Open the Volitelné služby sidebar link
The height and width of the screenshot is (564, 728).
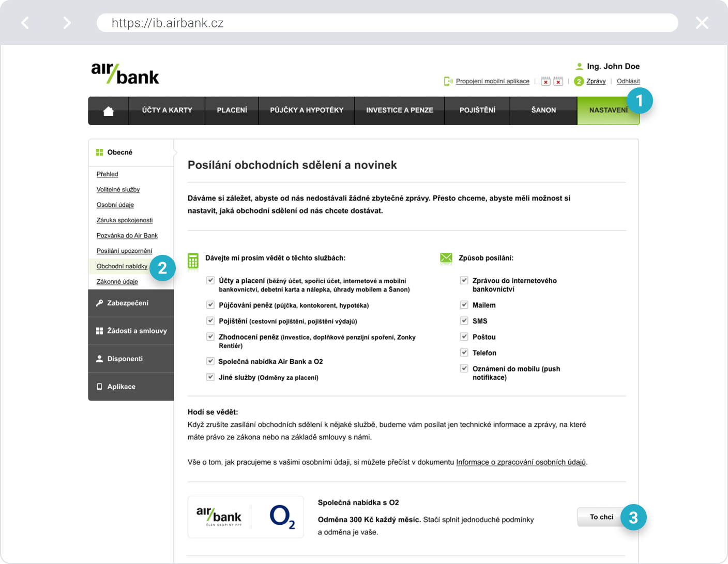pyautogui.click(x=118, y=190)
